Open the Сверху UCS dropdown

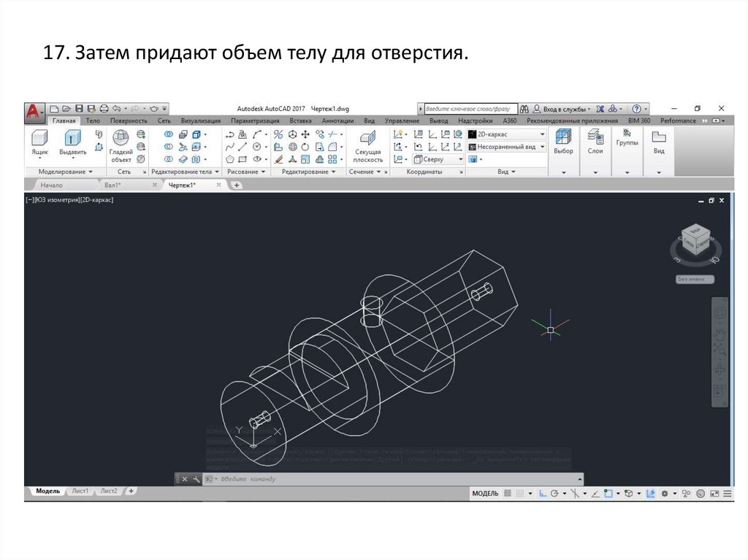(438, 159)
